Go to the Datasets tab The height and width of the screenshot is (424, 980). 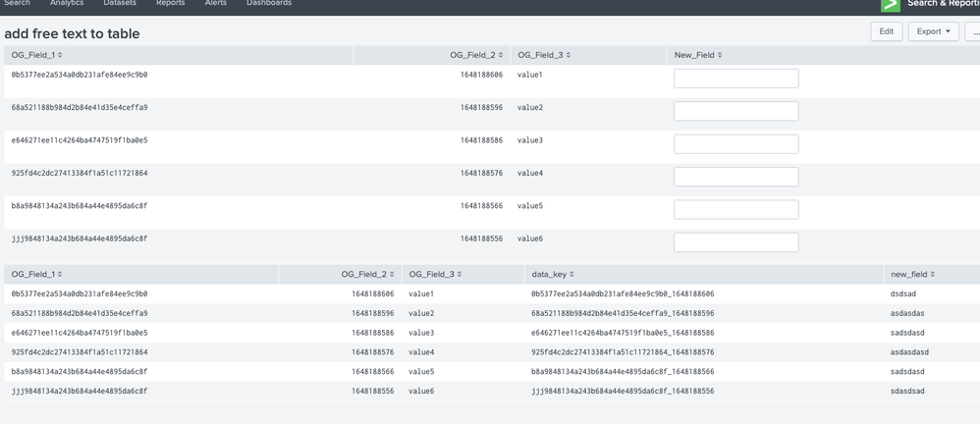(x=120, y=4)
